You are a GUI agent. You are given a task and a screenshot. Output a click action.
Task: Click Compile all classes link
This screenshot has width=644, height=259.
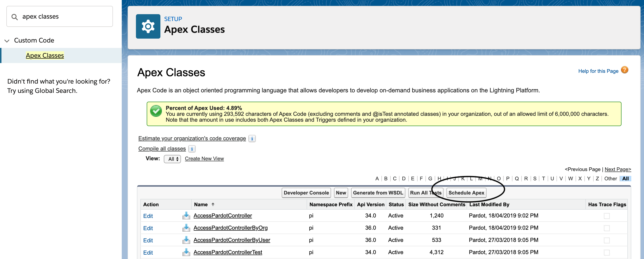pos(162,149)
